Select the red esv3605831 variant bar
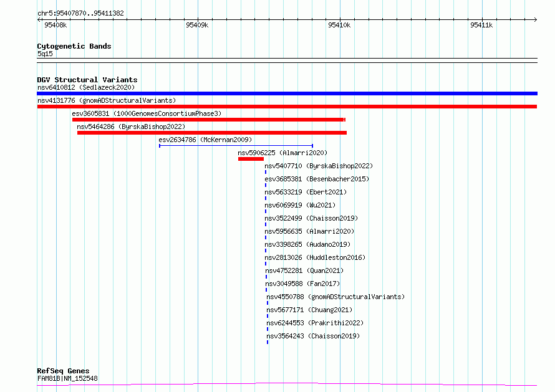This screenshot has height=392, width=555. click(209, 120)
